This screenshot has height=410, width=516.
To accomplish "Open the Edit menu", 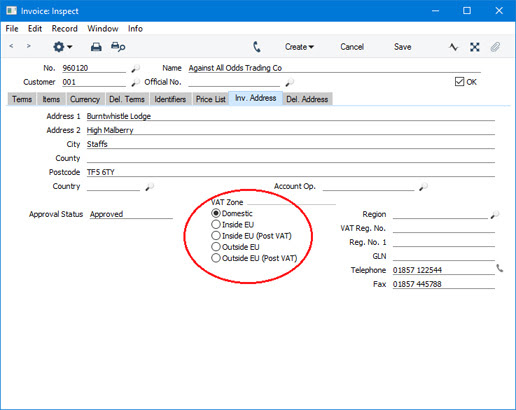I will (35, 29).
